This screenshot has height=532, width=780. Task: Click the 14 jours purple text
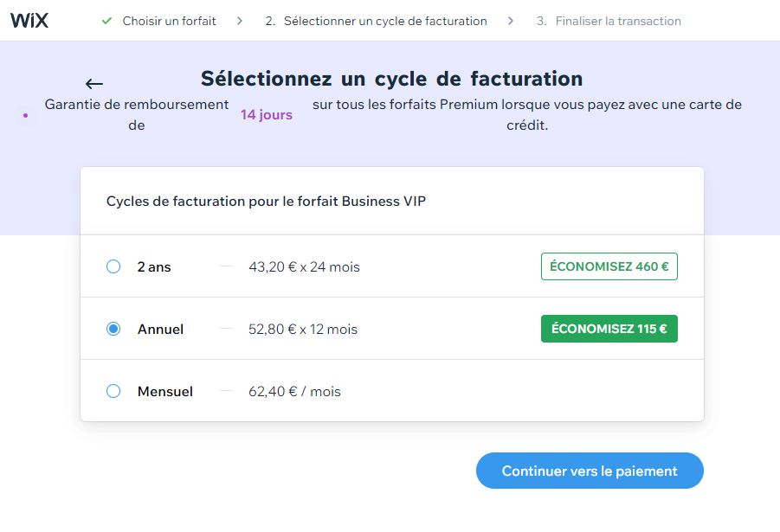point(267,115)
